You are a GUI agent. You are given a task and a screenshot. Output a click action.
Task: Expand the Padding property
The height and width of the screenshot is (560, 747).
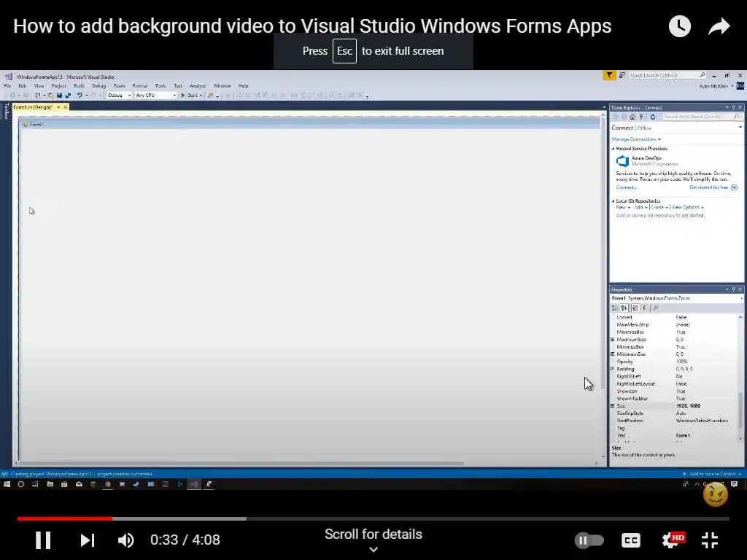click(613, 369)
